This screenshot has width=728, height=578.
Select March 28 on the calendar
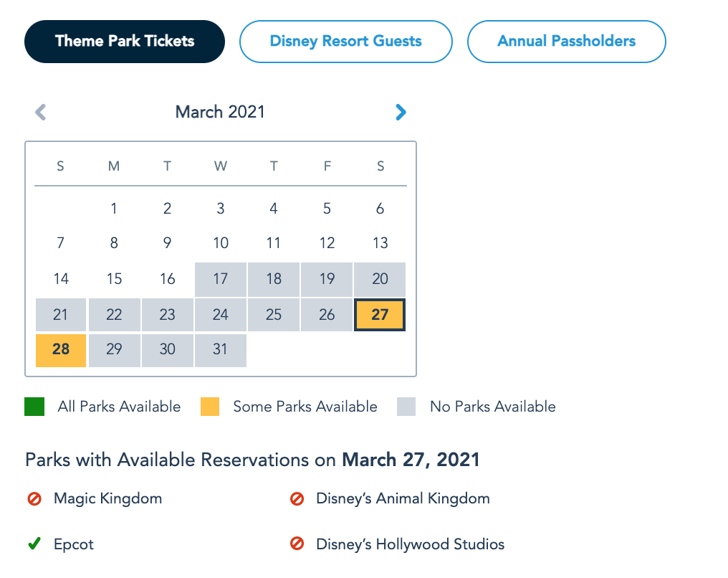pyautogui.click(x=61, y=349)
